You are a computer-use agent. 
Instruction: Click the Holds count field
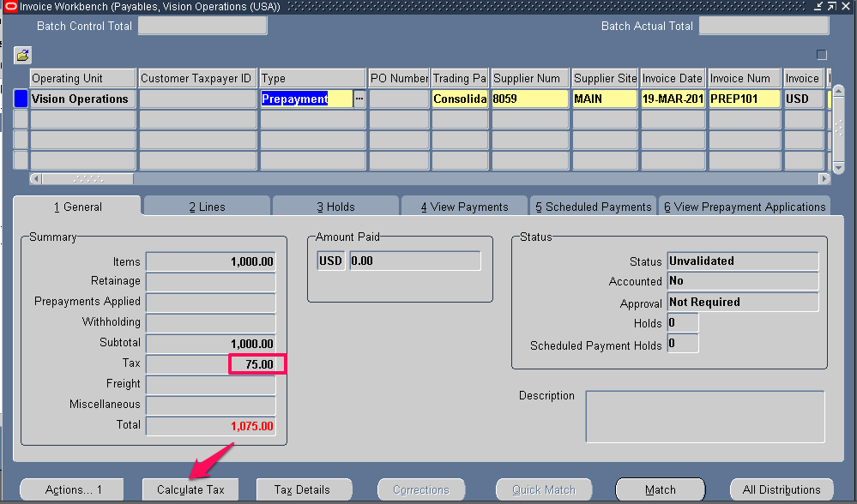coord(683,322)
